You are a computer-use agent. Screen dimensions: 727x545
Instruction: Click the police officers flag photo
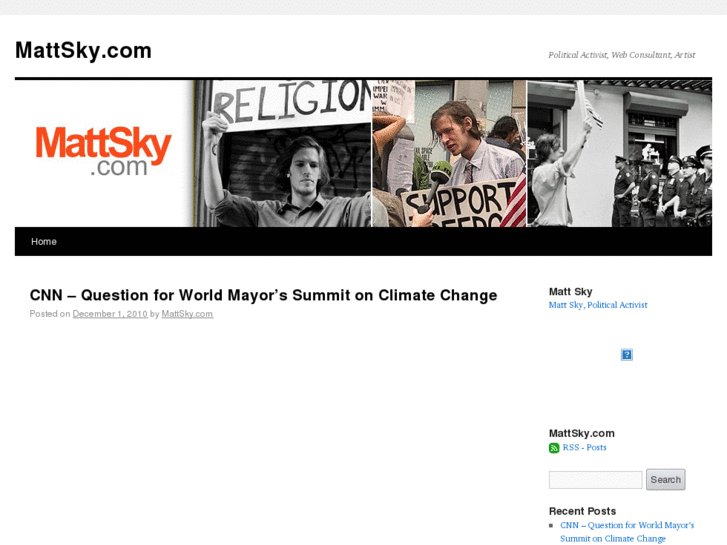619,153
